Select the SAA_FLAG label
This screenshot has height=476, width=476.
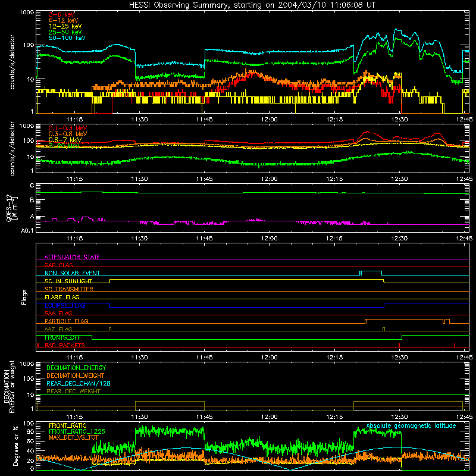tap(58, 313)
